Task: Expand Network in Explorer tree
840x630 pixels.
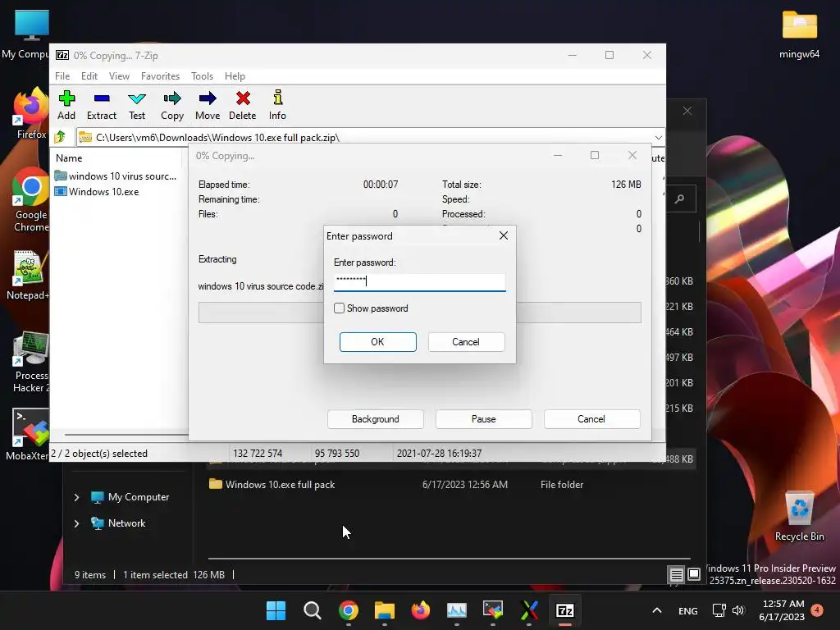Action: 76,523
